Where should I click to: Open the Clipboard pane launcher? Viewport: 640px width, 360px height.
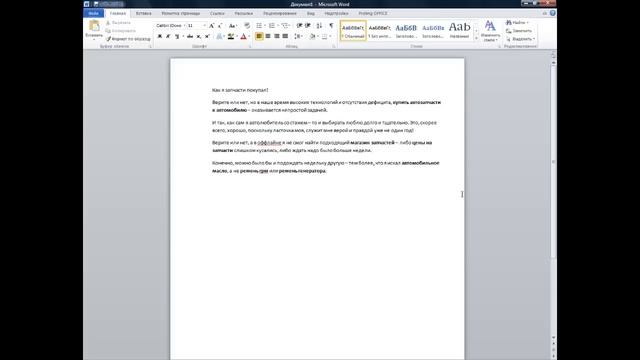click(150, 47)
